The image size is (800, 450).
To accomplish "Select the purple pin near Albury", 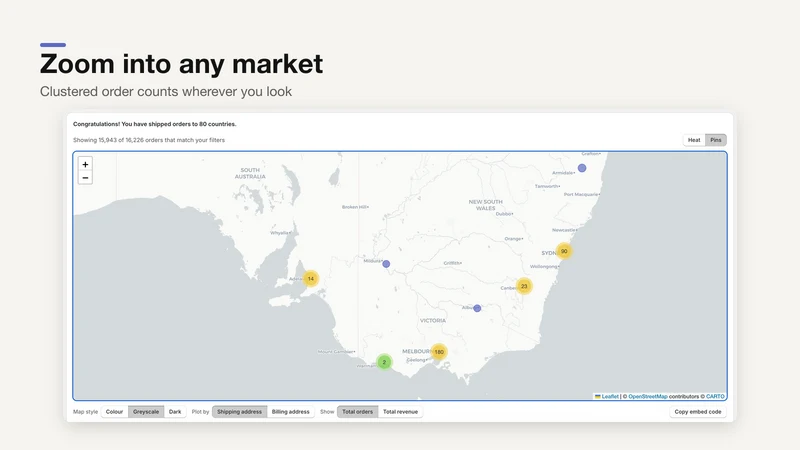I will (x=477, y=308).
